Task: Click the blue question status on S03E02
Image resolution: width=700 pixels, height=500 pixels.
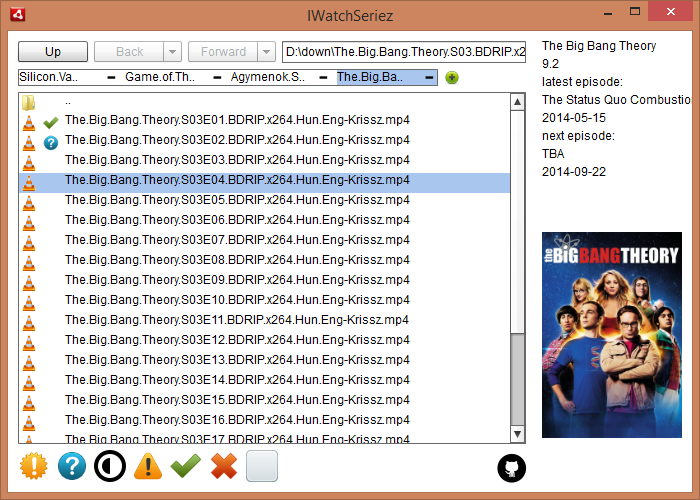Action: click(x=51, y=143)
